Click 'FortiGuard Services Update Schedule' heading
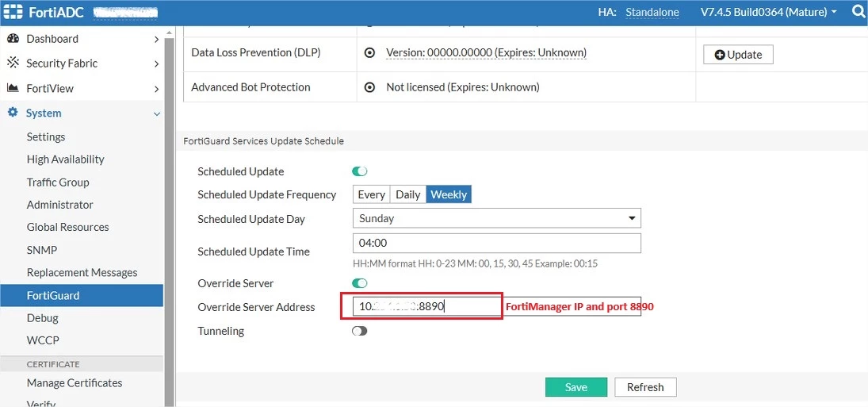 point(263,141)
